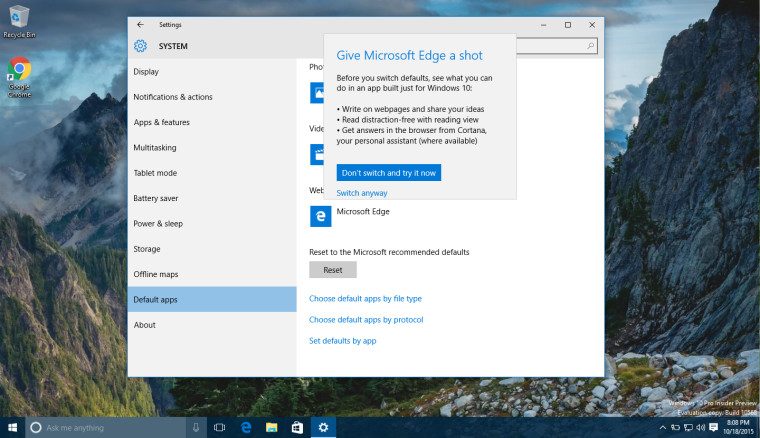Click Don't switch and try it now
This screenshot has height=438, width=760.
388,173
